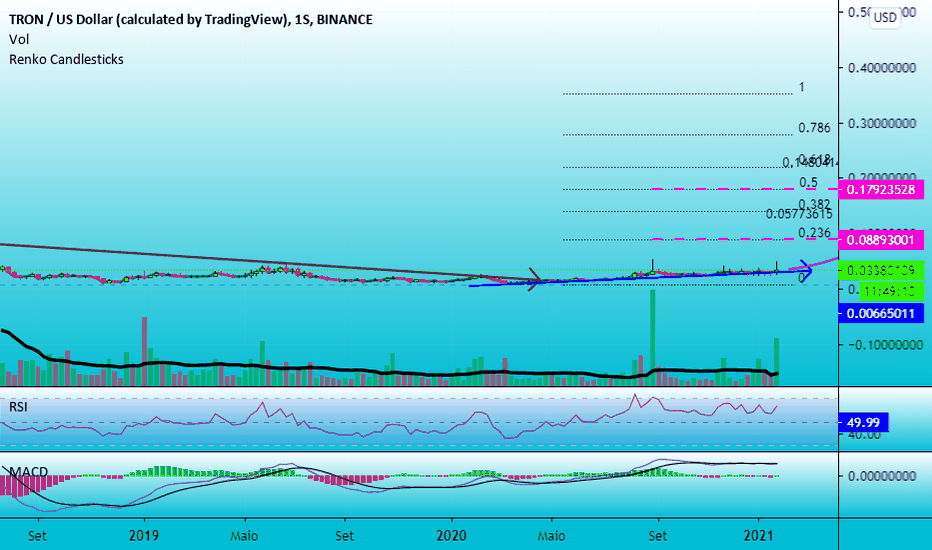
Task: Click the MACD indicator title
Action: coord(29,472)
